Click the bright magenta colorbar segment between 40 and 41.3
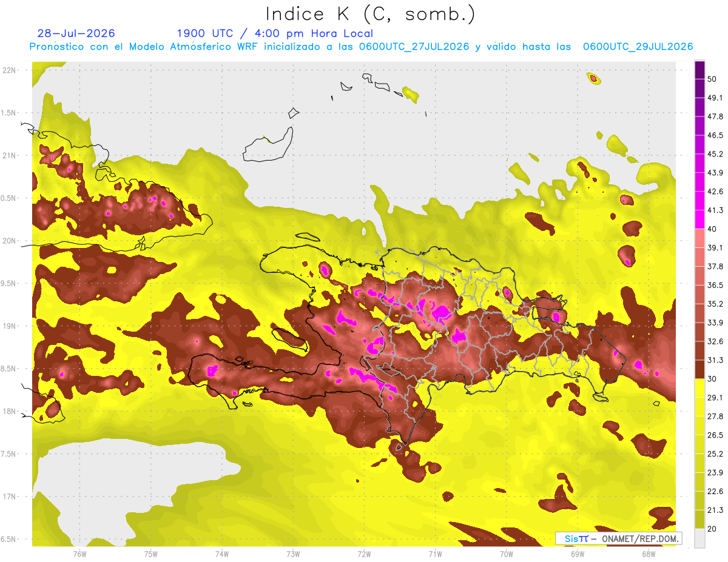Viewport: 728px width, 562px height. [699, 220]
